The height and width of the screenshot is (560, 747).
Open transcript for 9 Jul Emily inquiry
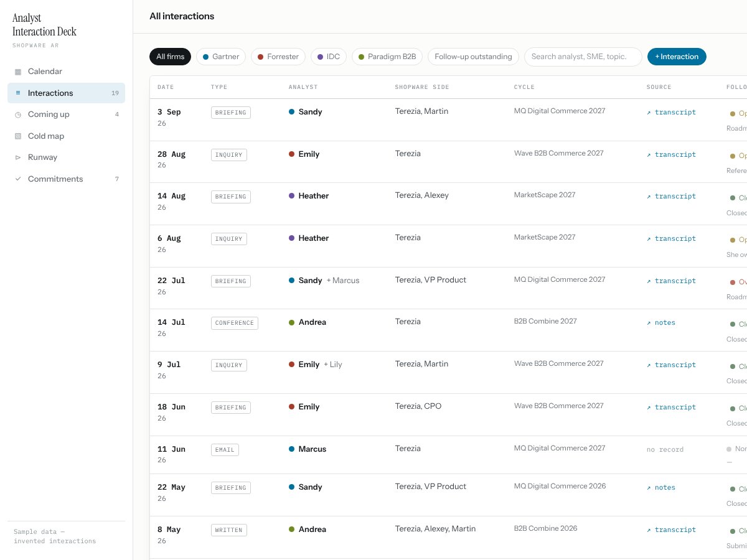tap(671, 365)
